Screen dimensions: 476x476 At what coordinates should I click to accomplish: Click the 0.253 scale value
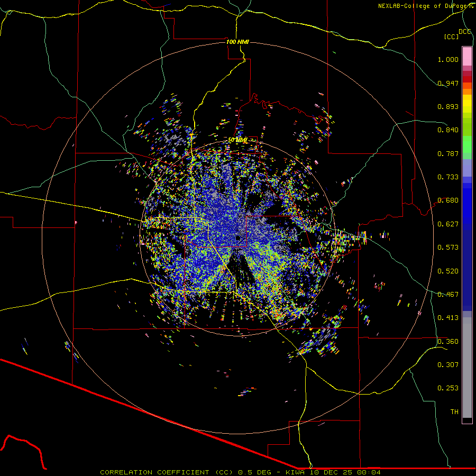point(448,388)
